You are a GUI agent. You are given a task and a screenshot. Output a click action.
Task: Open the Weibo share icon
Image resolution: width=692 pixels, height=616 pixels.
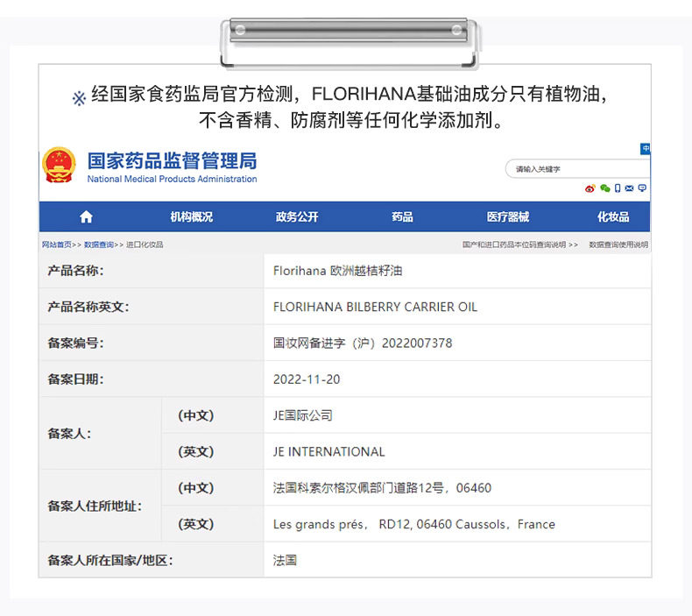tap(590, 188)
